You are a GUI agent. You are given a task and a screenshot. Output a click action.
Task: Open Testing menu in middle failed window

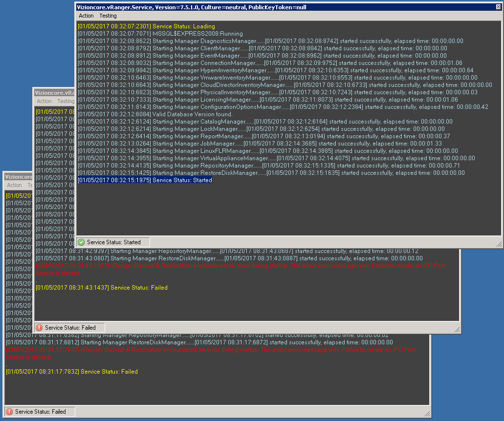(66, 101)
